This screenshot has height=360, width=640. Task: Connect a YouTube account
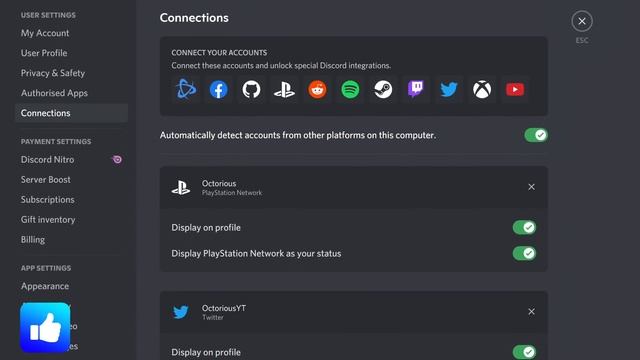pyautogui.click(x=515, y=89)
